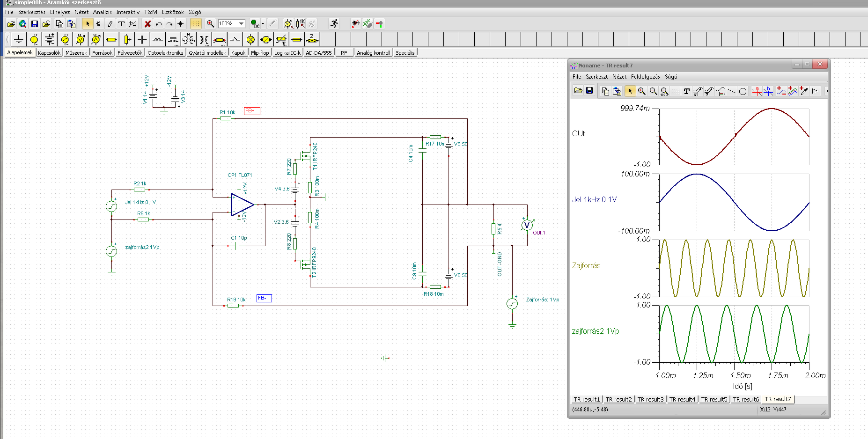
Task: Switch to the TR result3 tab
Action: pos(650,399)
